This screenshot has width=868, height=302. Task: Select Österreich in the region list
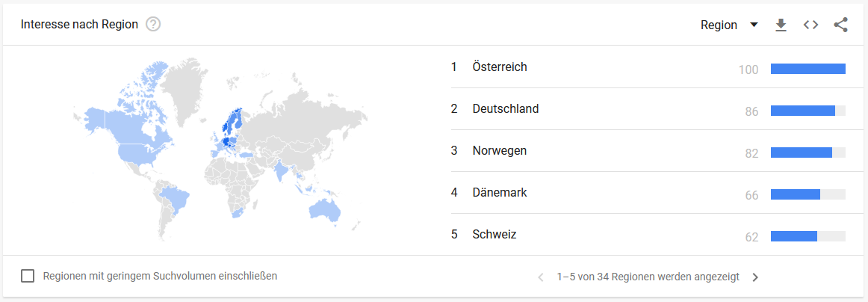(500, 67)
